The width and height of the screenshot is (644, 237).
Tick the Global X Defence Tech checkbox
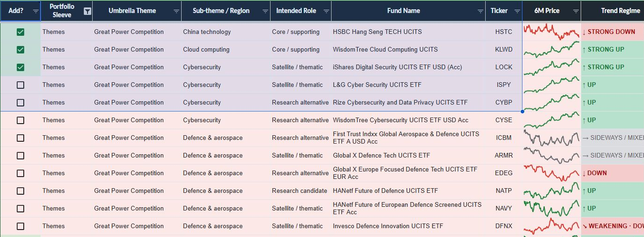coord(20,156)
